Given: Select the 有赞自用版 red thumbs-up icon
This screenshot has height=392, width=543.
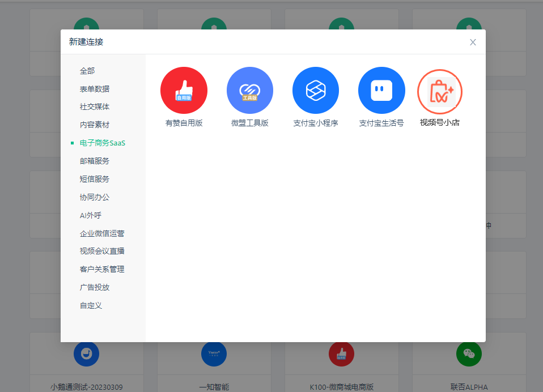Looking at the screenshot, I should 184,90.
